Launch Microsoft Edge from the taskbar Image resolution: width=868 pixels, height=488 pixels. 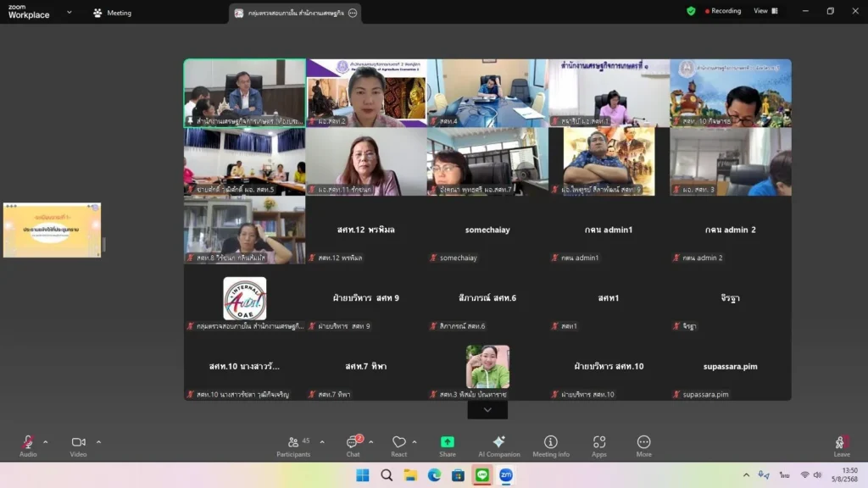pyautogui.click(x=434, y=475)
